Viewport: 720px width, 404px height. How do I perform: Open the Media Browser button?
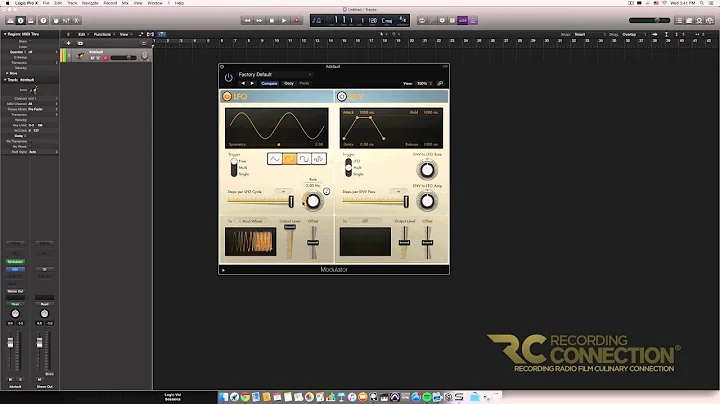coord(710,20)
